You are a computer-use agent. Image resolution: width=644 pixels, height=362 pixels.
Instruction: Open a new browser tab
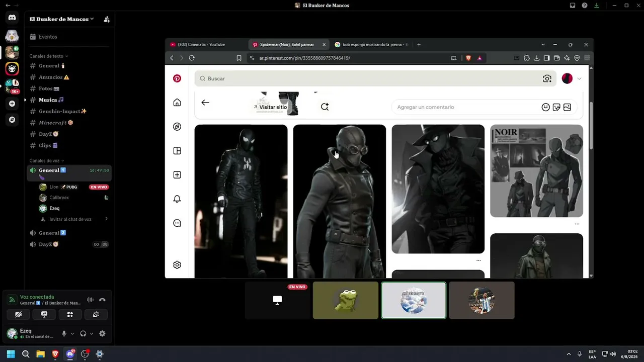(x=419, y=45)
